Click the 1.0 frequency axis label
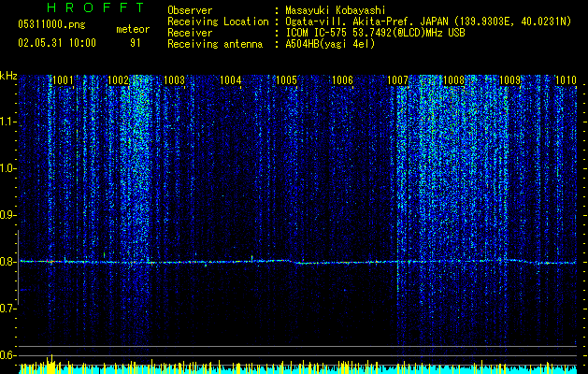This screenshot has width=588, height=374. click(7, 169)
